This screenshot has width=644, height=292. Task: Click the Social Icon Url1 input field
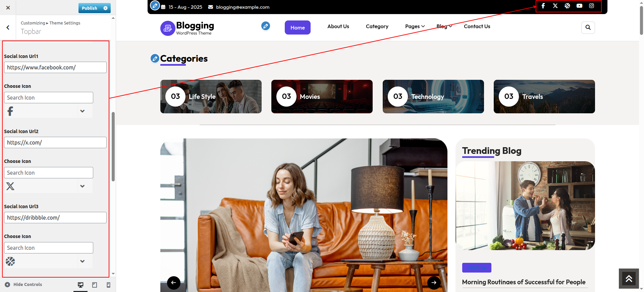pyautogui.click(x=55, y=67)
